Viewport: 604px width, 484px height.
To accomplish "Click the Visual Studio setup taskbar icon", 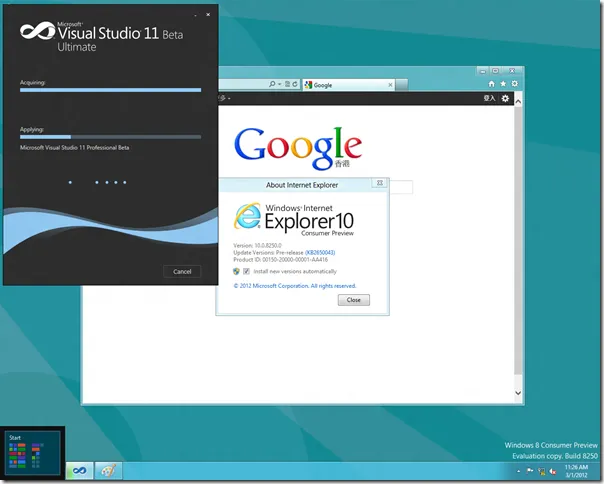I will tap(80, 471).
